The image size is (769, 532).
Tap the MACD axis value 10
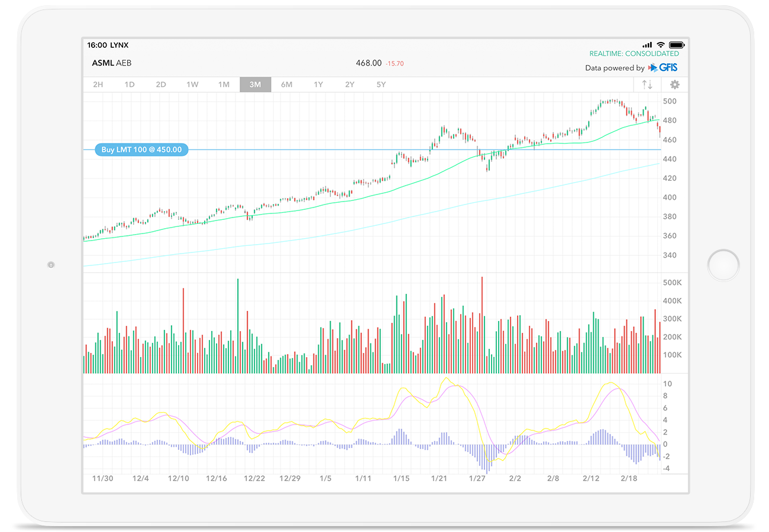[667, 384]
